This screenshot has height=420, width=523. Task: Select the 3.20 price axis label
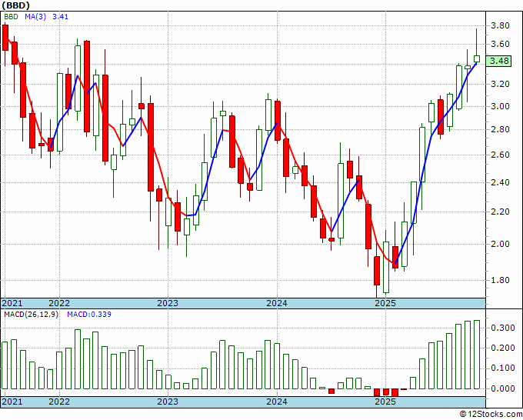coord(500,84)
